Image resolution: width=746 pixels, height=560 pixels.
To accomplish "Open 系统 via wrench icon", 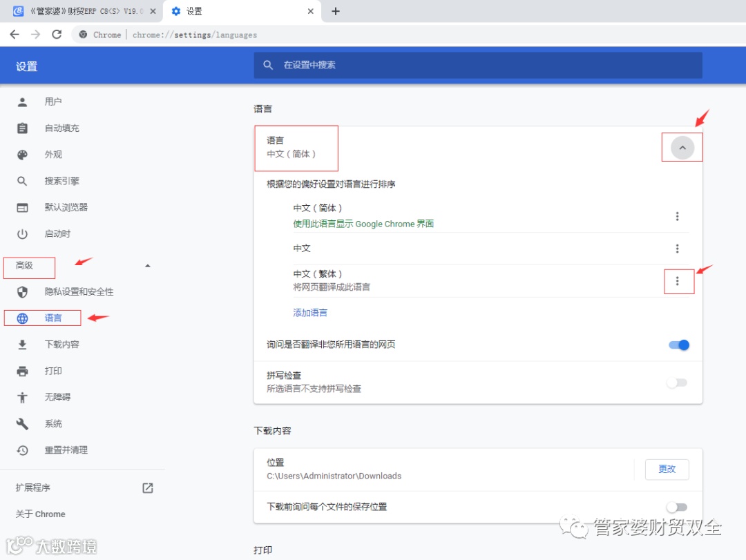I will coord(22,423).
